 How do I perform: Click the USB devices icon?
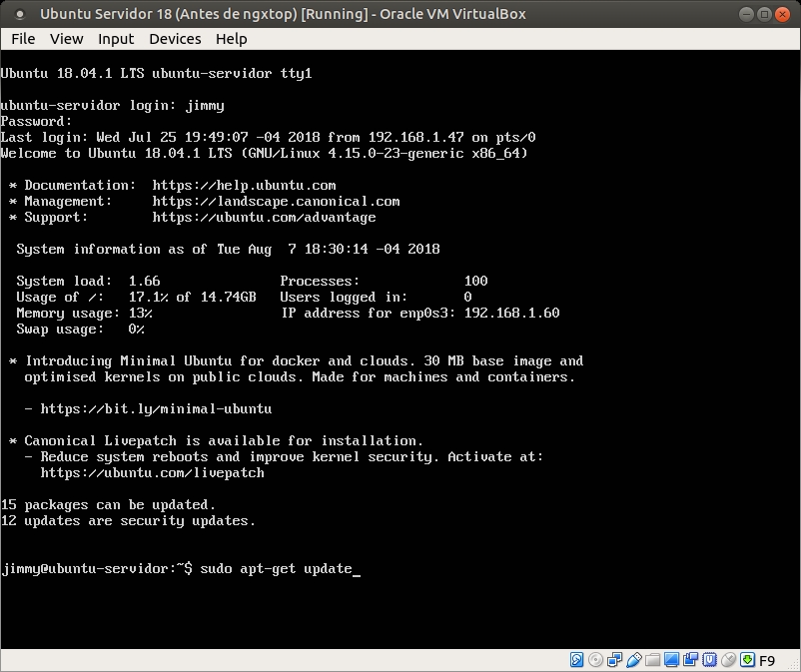(633, 660)
